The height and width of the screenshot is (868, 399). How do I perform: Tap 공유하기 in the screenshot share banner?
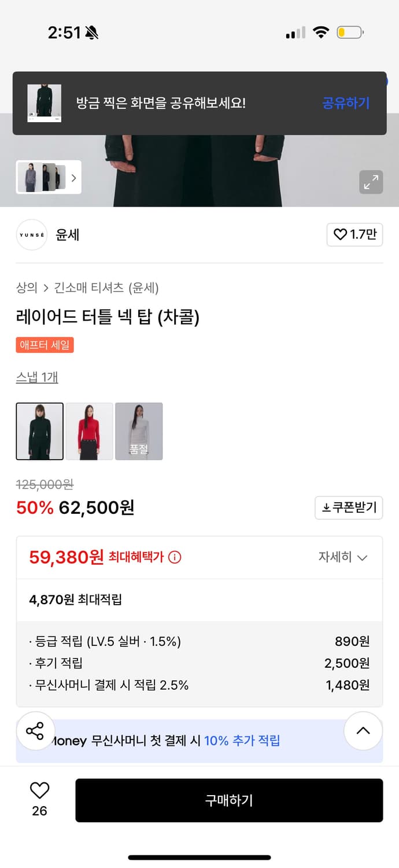click(345, 102)
